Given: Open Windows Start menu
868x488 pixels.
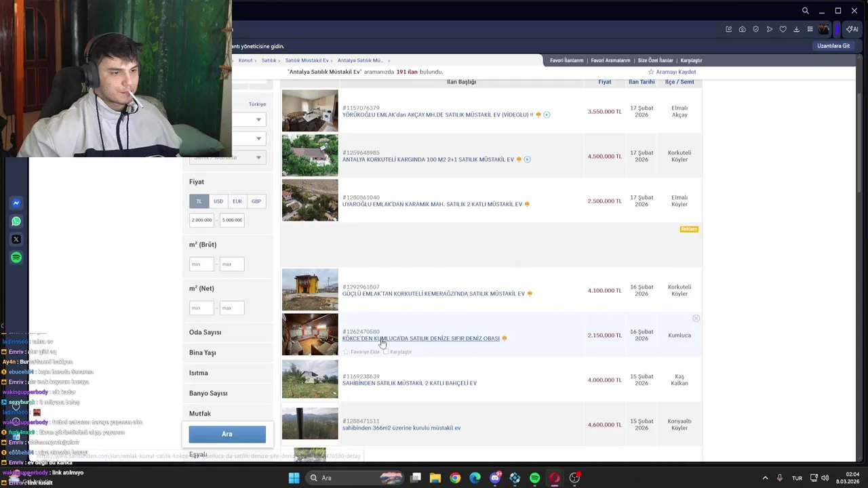Looking at the screenshot, I should tap(294, 478).
